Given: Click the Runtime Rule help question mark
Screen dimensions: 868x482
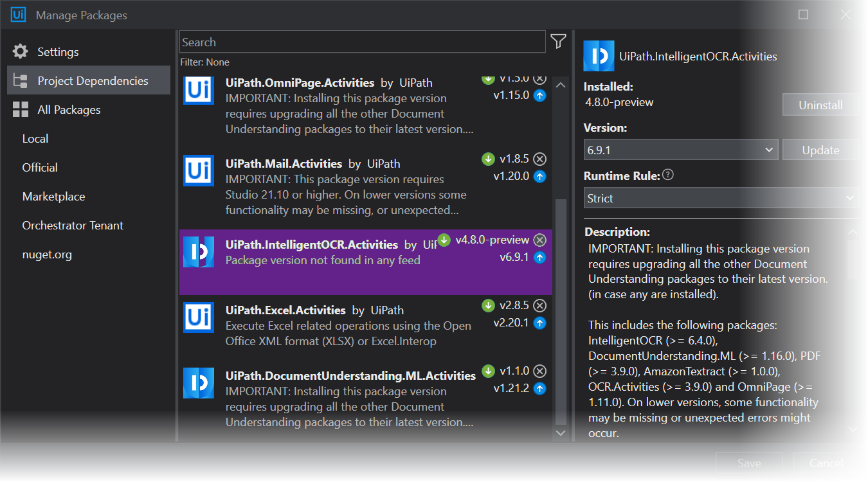Looking at the screenshot, I should coord(667,174).
